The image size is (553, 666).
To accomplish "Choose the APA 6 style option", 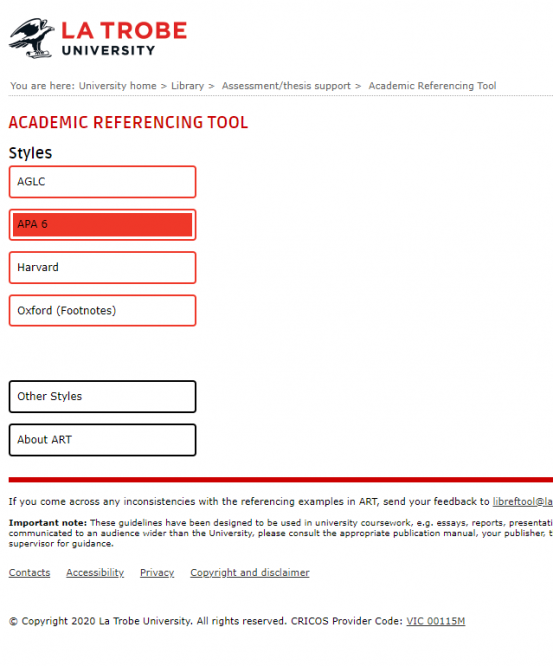I will [102, 225].
